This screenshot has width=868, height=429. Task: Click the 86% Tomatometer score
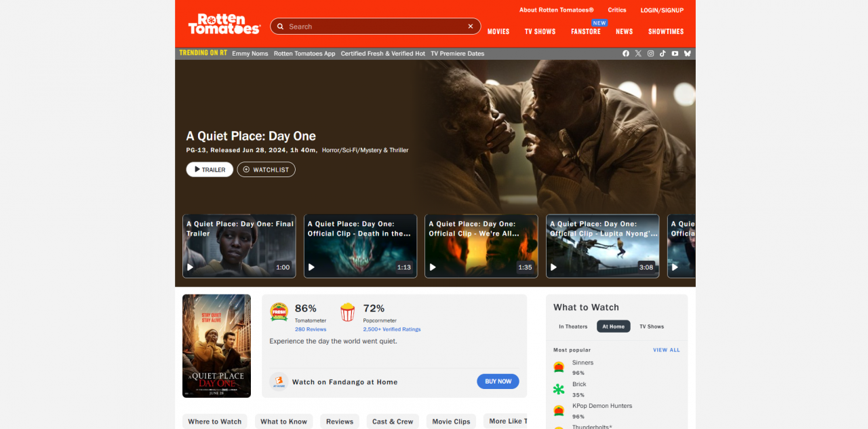(x=306, y=308)
